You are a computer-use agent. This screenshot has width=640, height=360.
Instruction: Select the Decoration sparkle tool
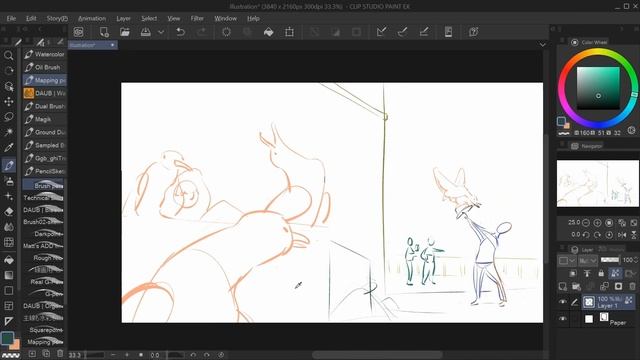[8, 196]
